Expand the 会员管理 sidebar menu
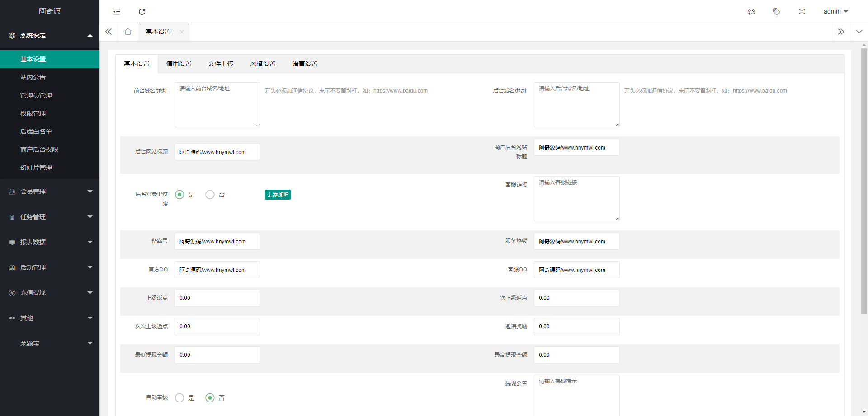The image size is (868, 416). click(x=50, y=192)
